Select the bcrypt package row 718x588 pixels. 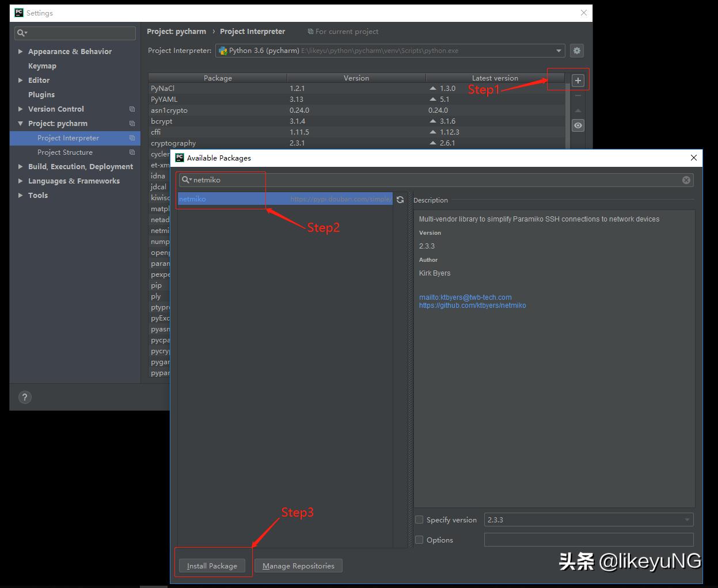357,121
